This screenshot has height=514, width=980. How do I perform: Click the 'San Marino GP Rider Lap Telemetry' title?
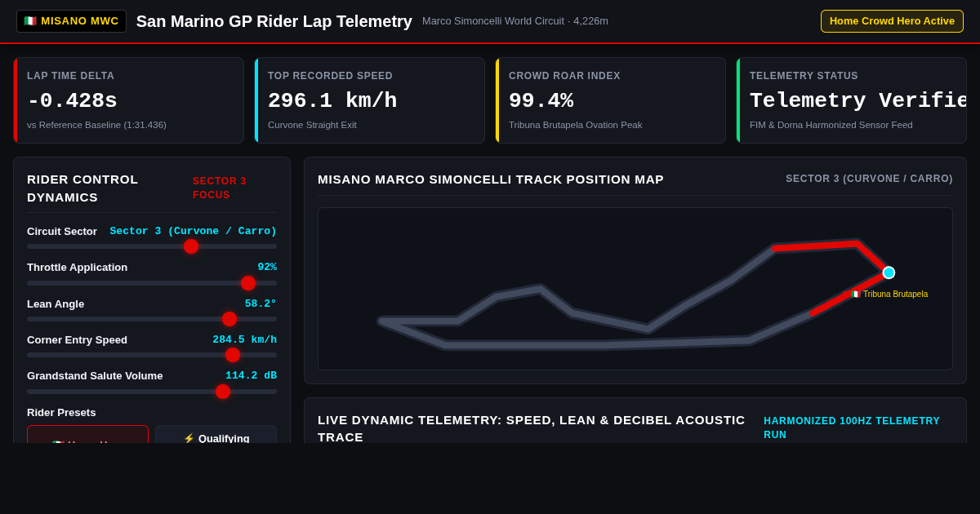(274, 21)
